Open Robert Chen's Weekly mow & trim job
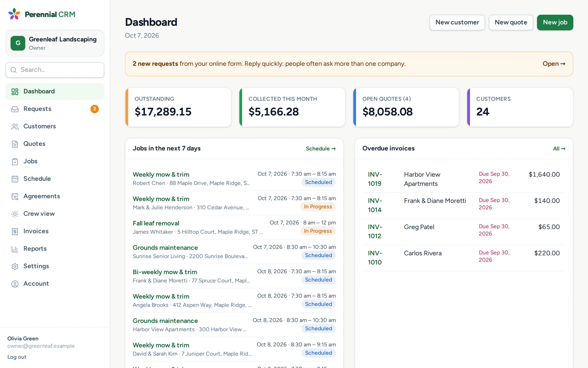The image size is (588, 368). tap(161, 174)
